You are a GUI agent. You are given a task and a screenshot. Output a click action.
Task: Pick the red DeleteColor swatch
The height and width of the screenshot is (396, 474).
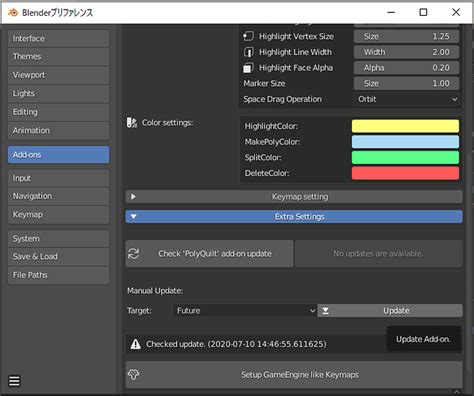[405, 173]
